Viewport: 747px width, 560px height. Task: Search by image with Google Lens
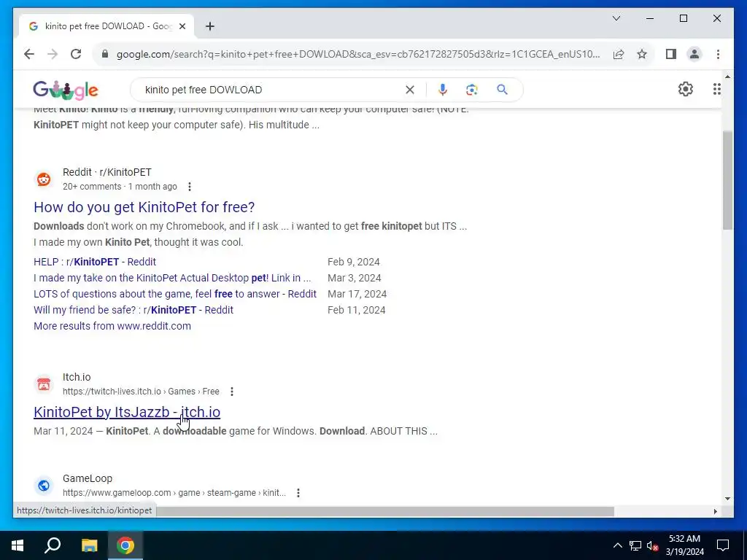(472, 90)
